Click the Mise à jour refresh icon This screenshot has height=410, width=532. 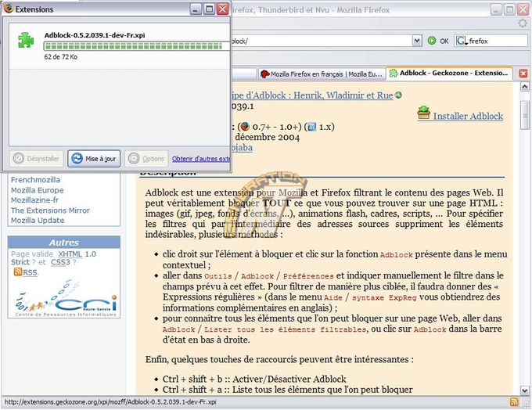tap(77, 159)
